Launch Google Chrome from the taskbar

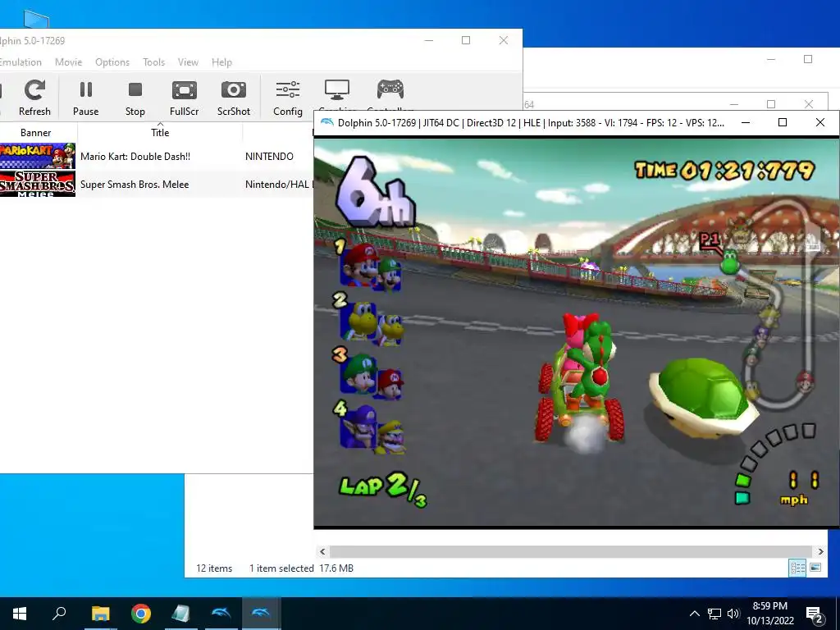pyautogui.click(x=141, y=614)
